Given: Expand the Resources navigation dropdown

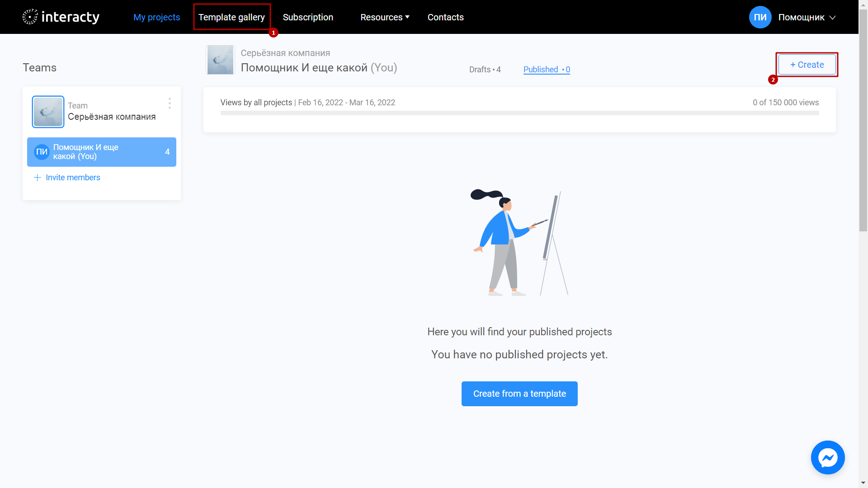Looking at the screenshot, I should pos(385,17).
